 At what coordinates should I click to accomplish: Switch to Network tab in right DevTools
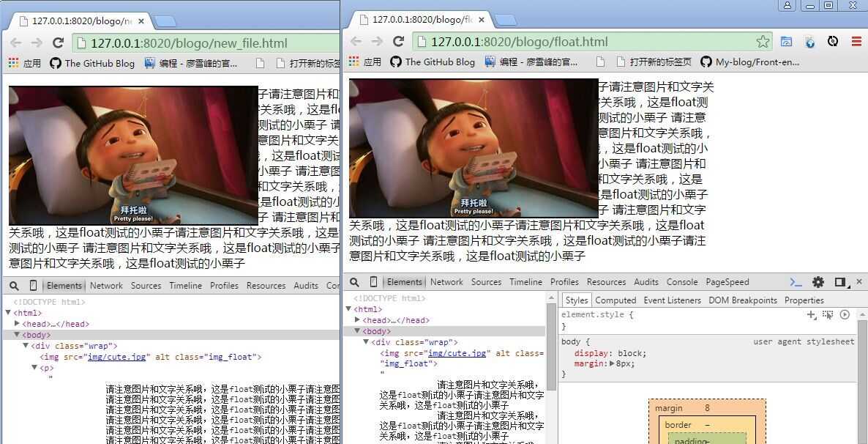[x=446, y=282]
